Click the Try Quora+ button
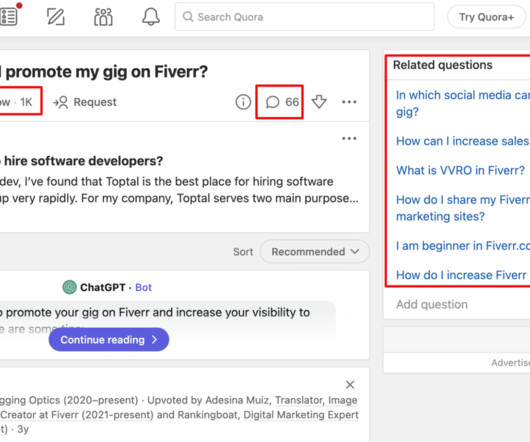The image size is (530, 442). point(486,17)
